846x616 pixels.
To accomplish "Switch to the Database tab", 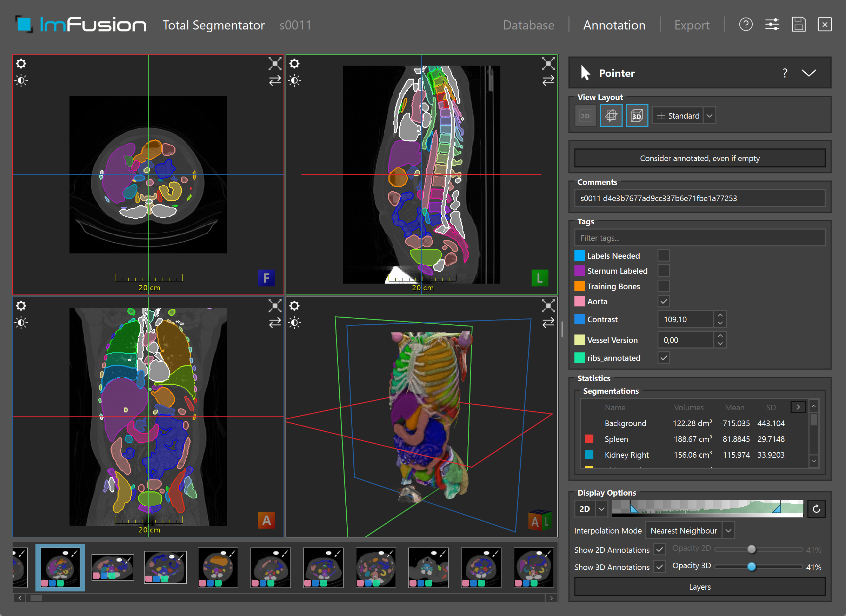I will 528,25.
